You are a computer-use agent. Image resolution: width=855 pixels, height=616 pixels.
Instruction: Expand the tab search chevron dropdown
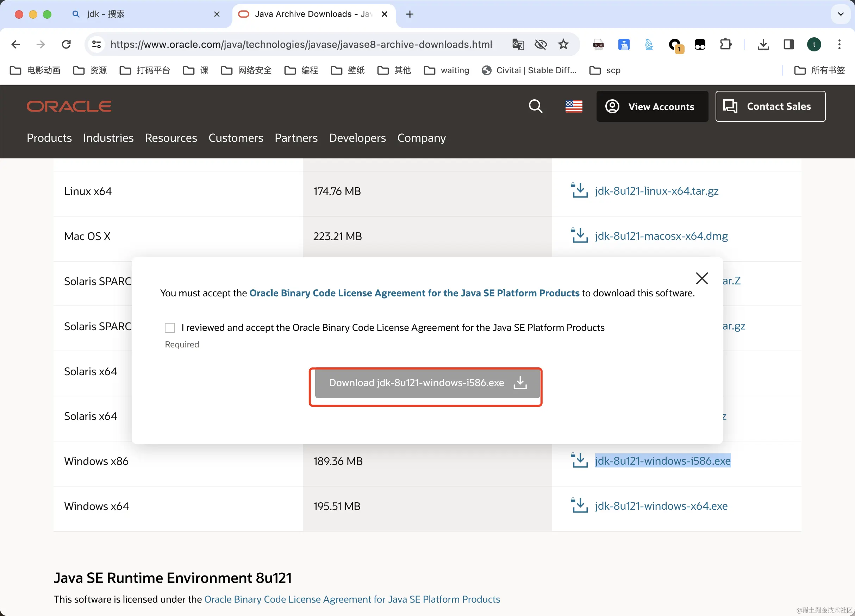click(840, 14)
